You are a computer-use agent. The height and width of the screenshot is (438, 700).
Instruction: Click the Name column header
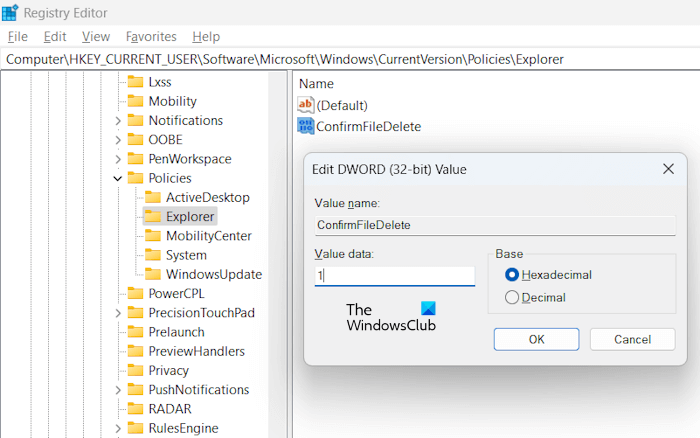(x=317, y=83)
